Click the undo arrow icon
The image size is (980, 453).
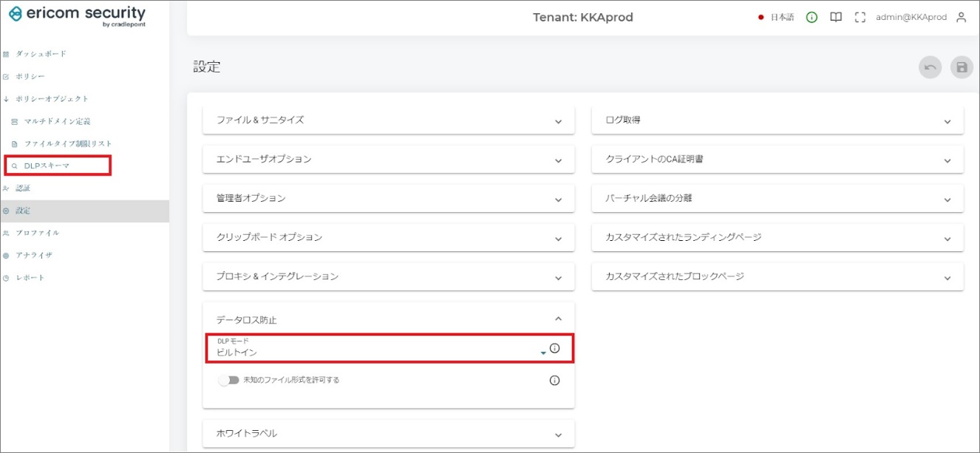pos(930,68)
